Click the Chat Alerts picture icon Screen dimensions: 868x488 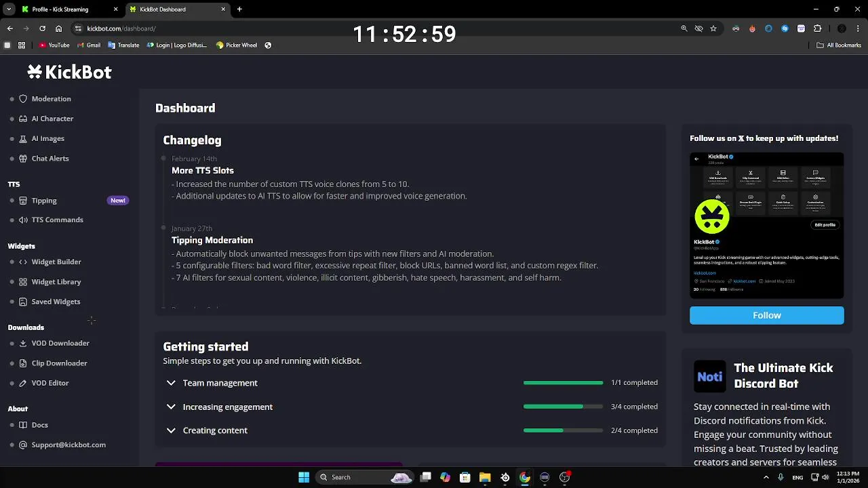click(23, 159)
